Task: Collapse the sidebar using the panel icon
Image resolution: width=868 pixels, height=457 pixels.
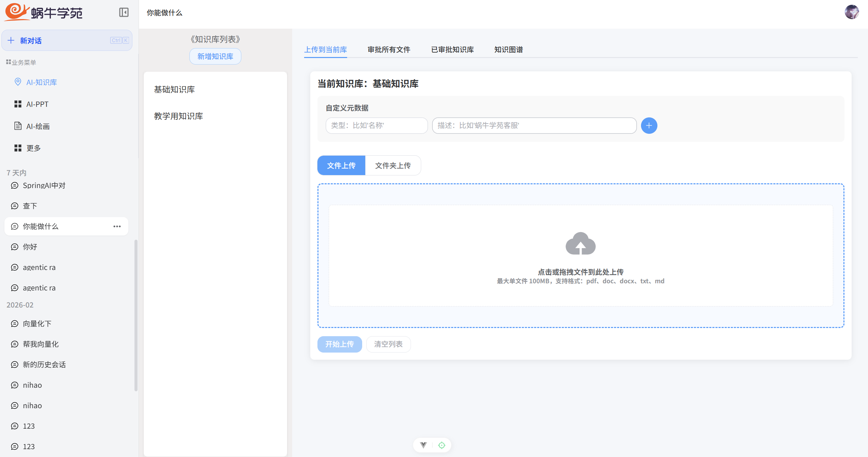Action: pos(124,13)
